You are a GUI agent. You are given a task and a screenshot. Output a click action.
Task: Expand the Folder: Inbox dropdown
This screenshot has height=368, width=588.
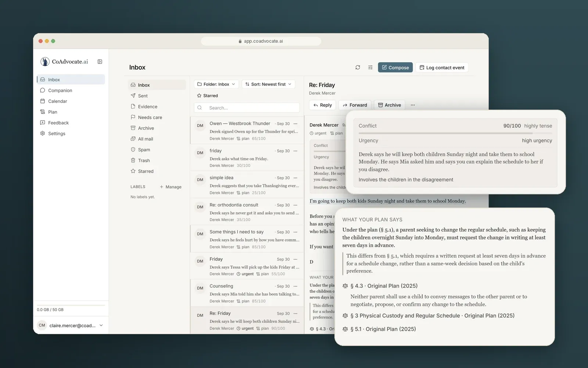click(216, 84)
